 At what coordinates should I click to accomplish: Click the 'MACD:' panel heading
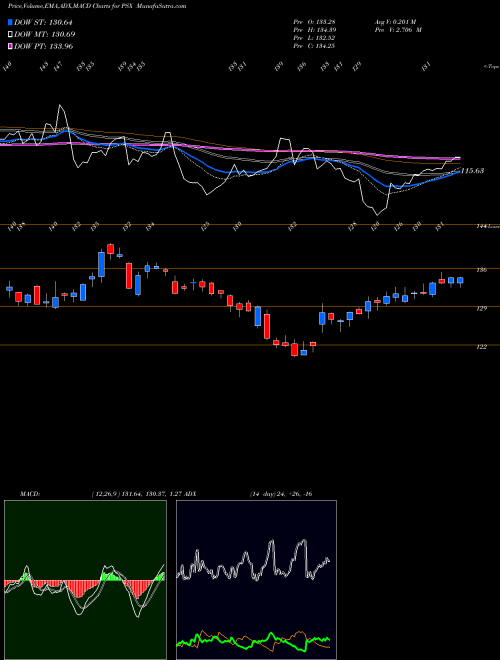(29, 494)
